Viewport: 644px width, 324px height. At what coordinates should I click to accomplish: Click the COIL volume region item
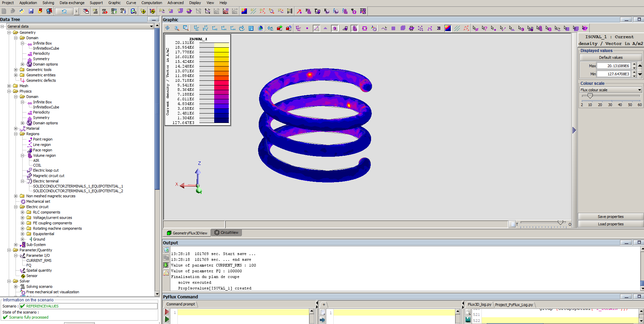click(37, 165)
